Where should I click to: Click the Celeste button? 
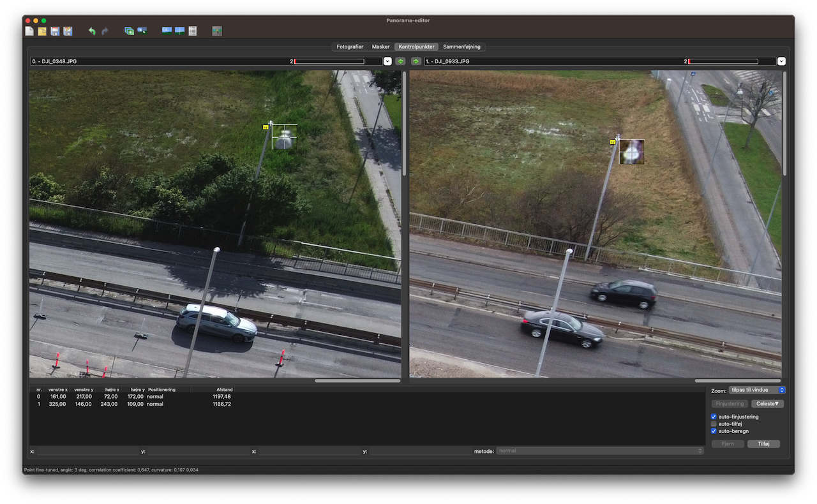click(x=767, y=404)
